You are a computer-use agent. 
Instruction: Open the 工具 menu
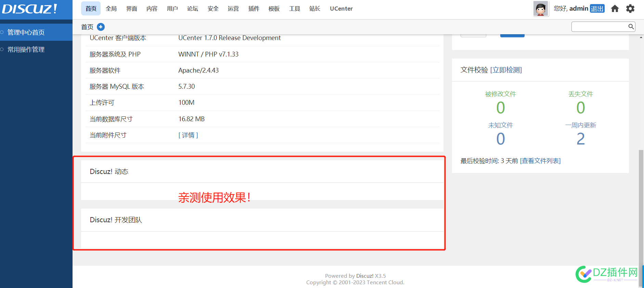[x=295, y=9]
